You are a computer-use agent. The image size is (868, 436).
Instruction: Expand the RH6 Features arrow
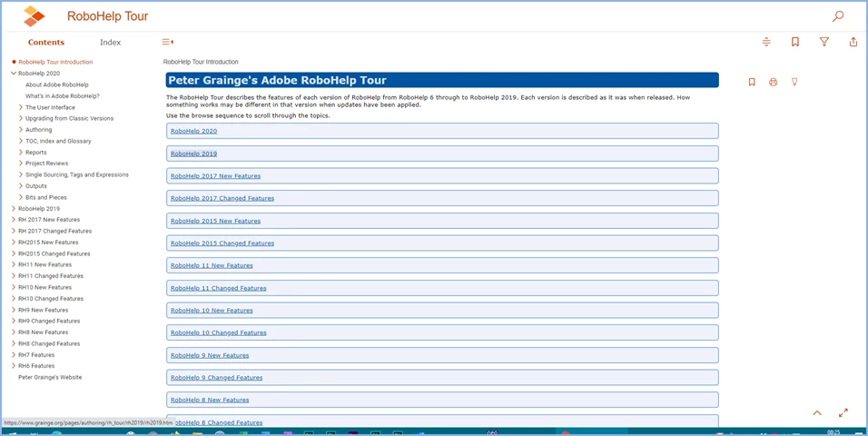[14, 366]
